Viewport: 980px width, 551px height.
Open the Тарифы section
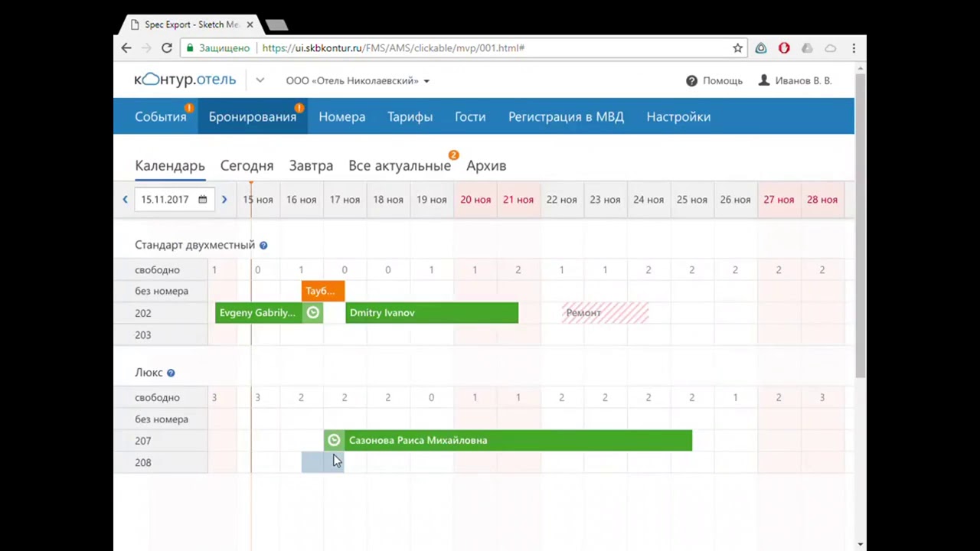(410, 116)
